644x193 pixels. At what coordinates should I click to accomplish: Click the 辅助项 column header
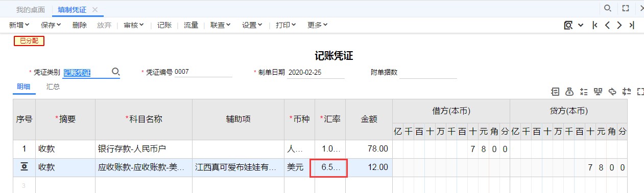tap(238, 119)
